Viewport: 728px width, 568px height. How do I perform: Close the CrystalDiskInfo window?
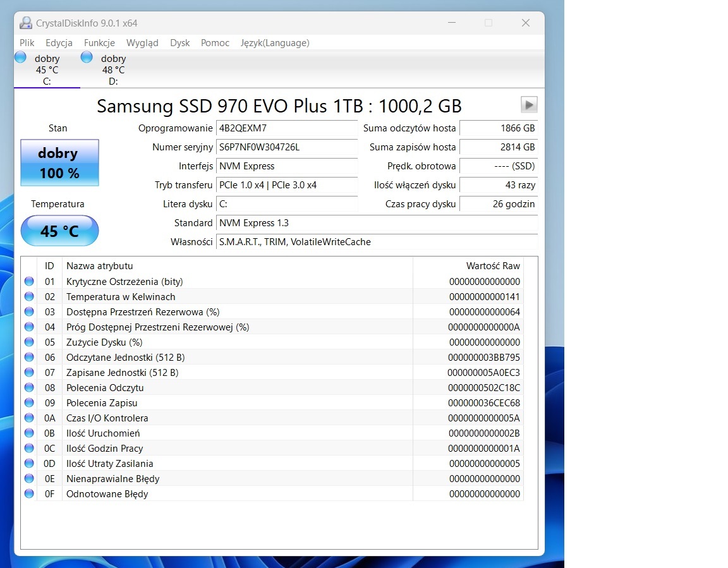526,23
